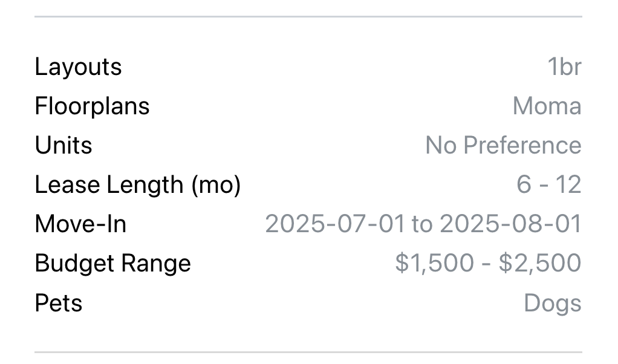Select the Floorplans field label
This screenshot has width=618, height=364.
(x=93, y=106)
